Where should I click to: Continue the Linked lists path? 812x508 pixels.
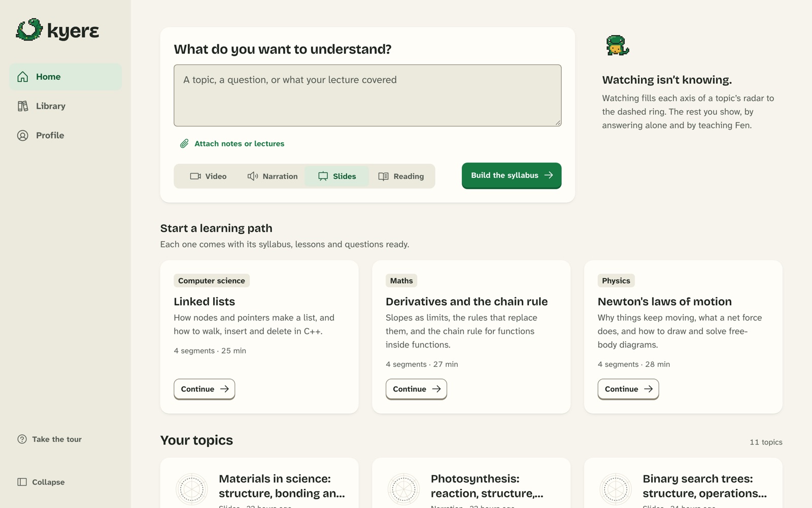tap(205, 389)
